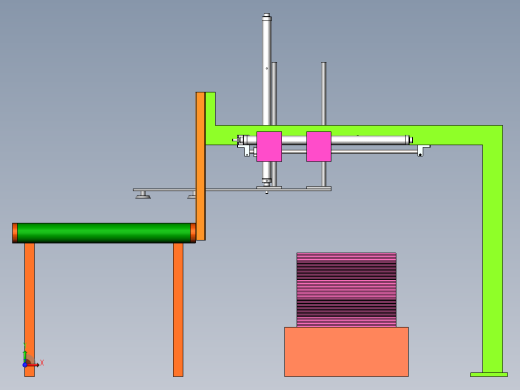Select the thin horizontal suction arm plate
Viewport: 520px width, 390px height.
pyautogui.click(x=232, y=189)
